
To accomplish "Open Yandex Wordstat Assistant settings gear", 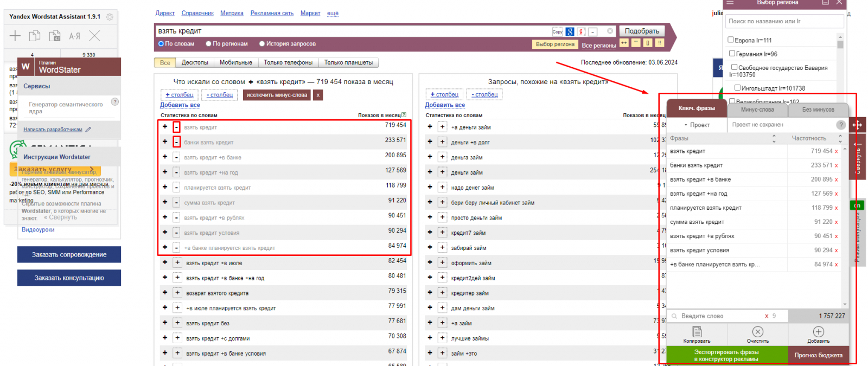I will pyautogui.click(x=110, y=17).
